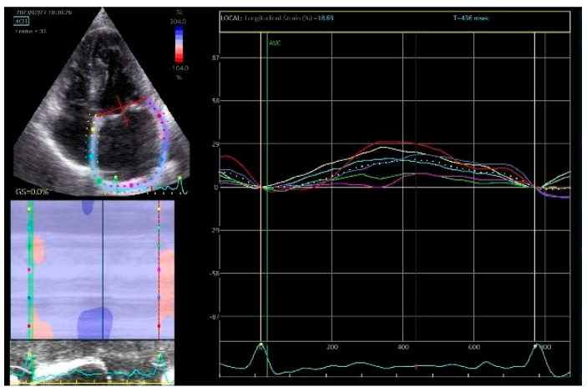
Task: Click the red dashed line in M-mode map
Action: 159,270
